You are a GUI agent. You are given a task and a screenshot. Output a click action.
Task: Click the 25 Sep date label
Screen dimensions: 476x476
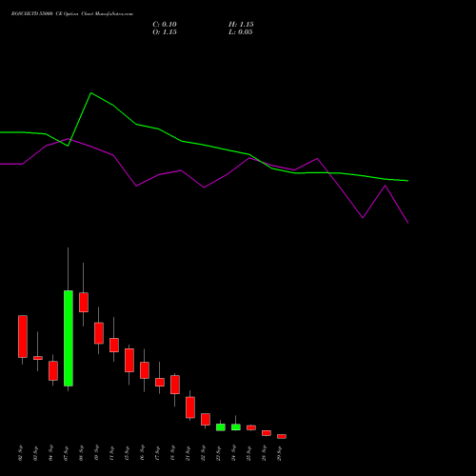[249, 453]
